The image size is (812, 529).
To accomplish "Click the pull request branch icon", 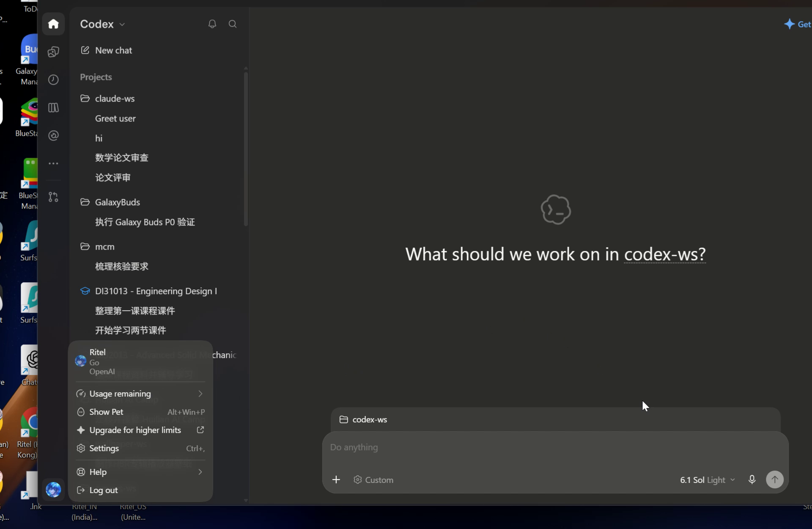I will [53, 197].
